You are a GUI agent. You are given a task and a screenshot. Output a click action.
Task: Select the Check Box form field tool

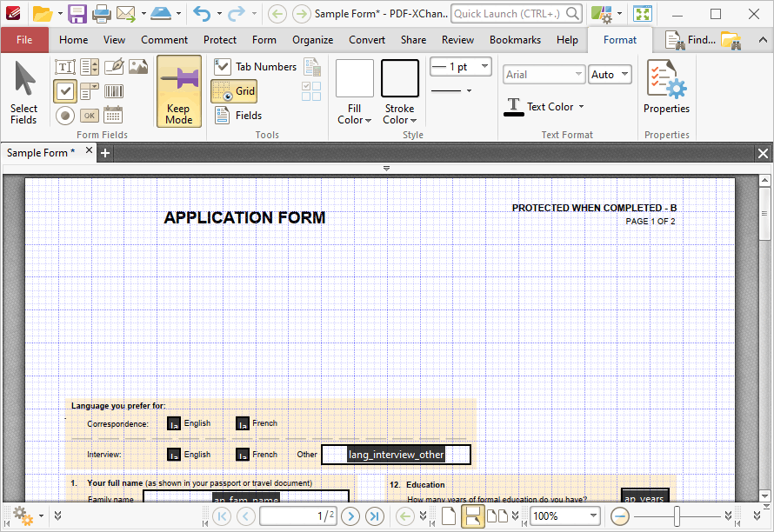click(x=65, y=91)
